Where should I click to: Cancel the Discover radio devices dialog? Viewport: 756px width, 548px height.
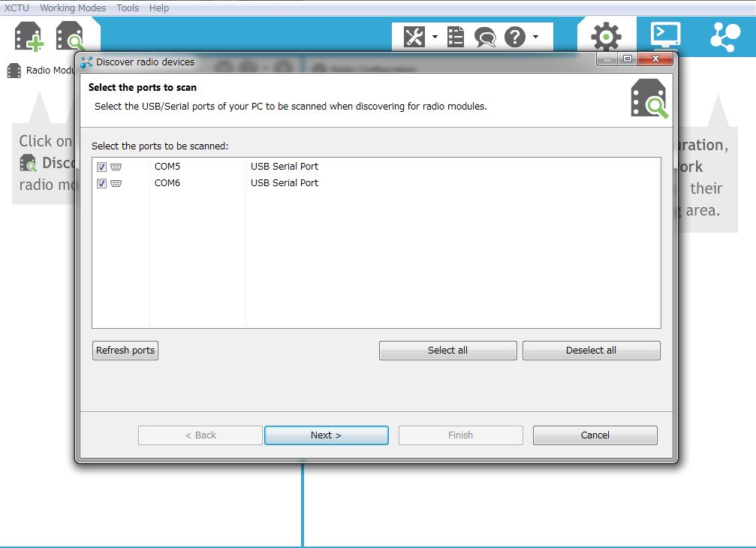(x=595, y=435)
